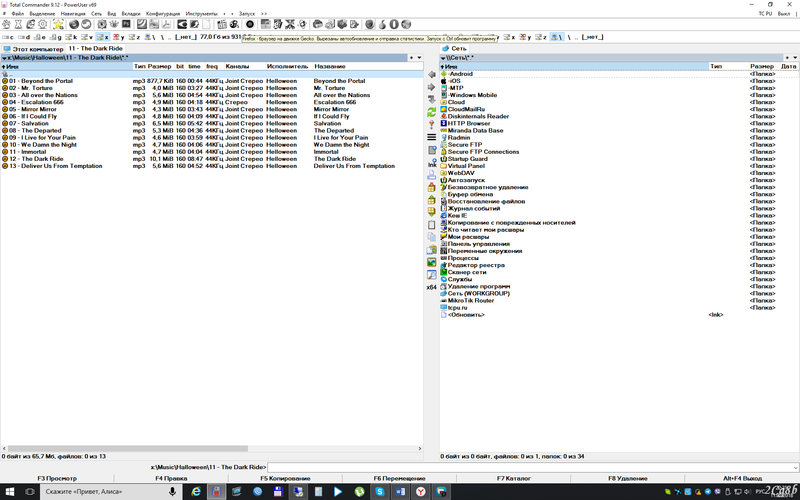Image resolution: width=800 pixels, height=500 pixels.
Task: Click the Сеть tab in right panel
Action: coord(454,48)
